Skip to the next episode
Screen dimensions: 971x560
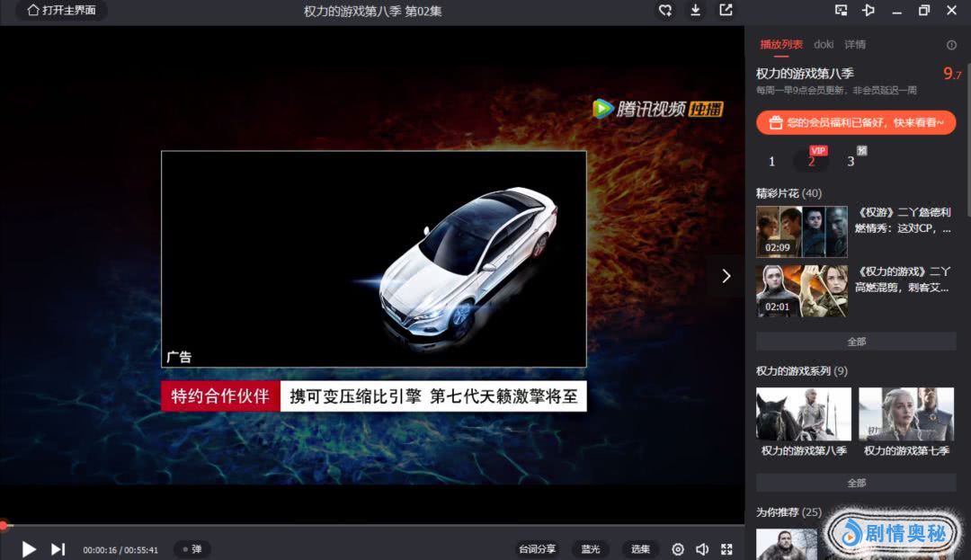pyautogui.click(x=58, y=548)
